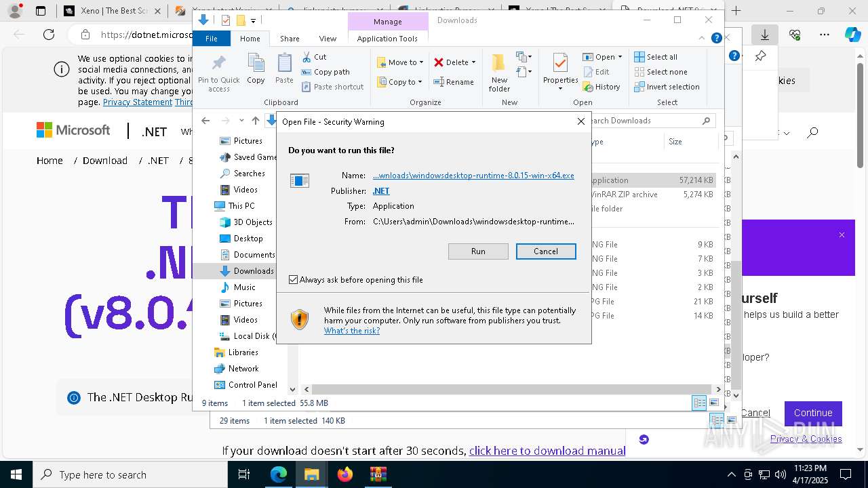Open the What's the risk? link
The height and width of the screenshot is (488, 868).
pos(352,331)
